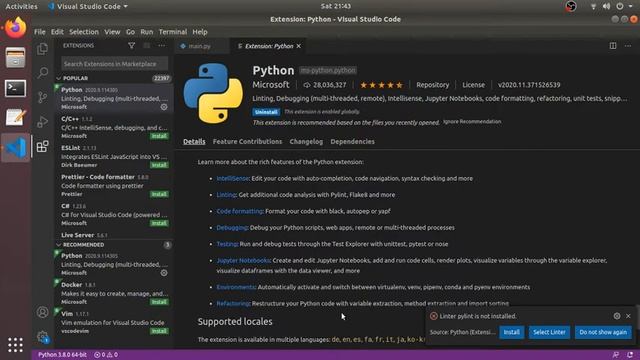Open the Accounts icon in activity bar
Screen dimensions: 640x360
[42, 312]
